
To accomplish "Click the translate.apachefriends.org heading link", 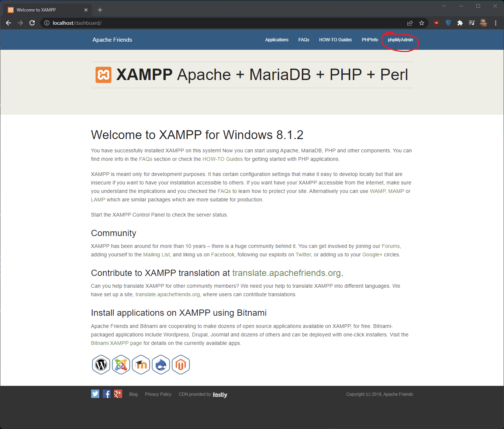I will (x=287, y=273).
